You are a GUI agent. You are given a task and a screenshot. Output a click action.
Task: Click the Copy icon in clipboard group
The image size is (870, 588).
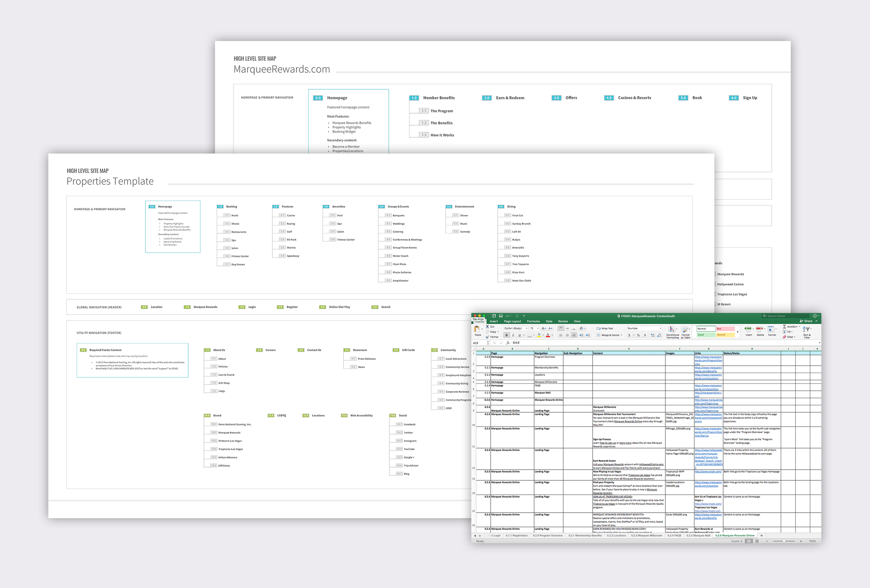coord(488,332)
